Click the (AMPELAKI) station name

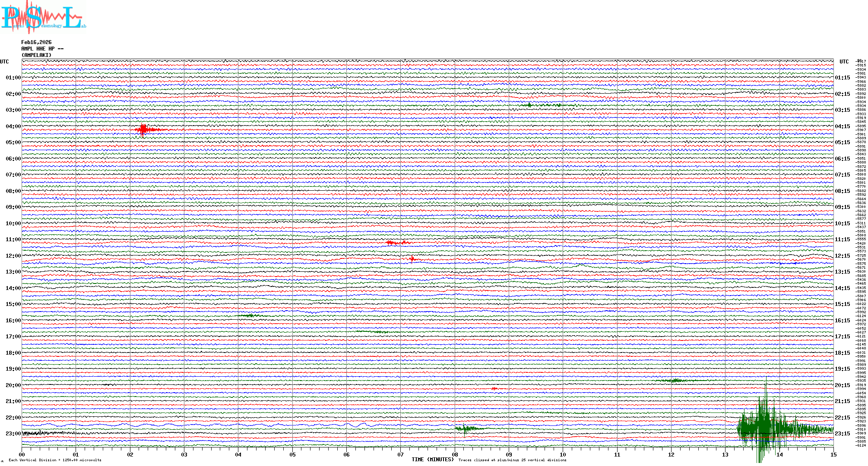36,55
